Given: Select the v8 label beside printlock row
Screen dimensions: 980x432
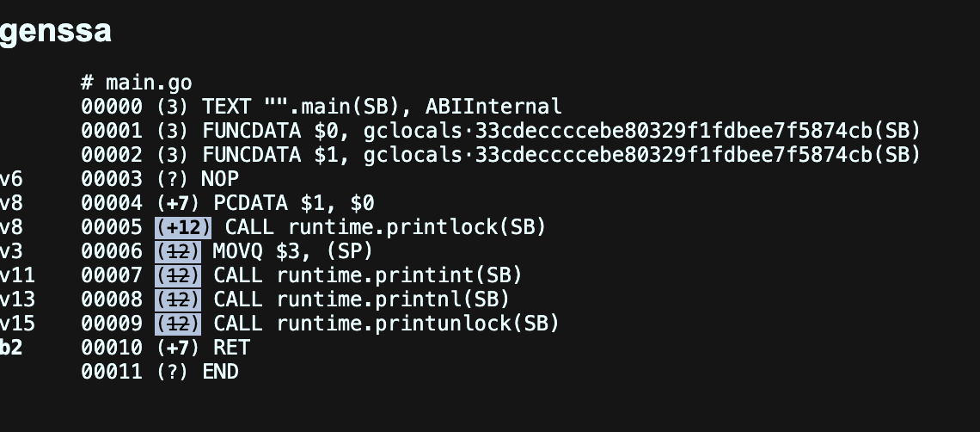Looking at the screenshot, I should 11,227.
